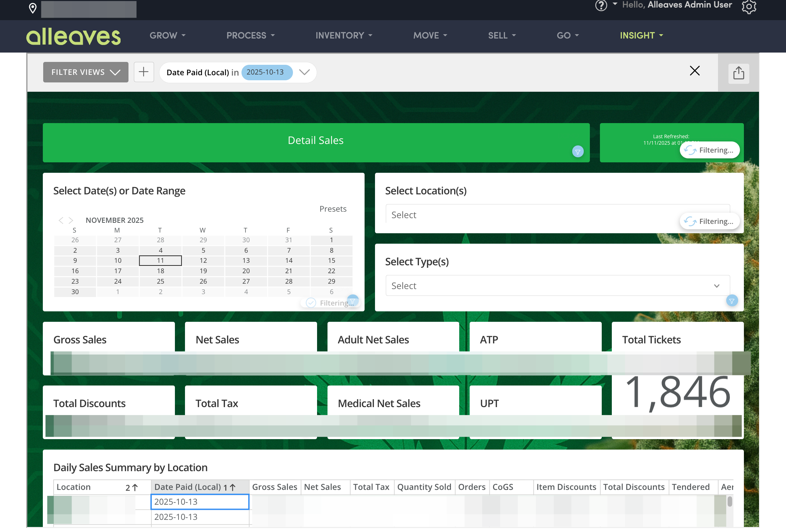
Task: Click the UPT card
Action: (535, 412)
